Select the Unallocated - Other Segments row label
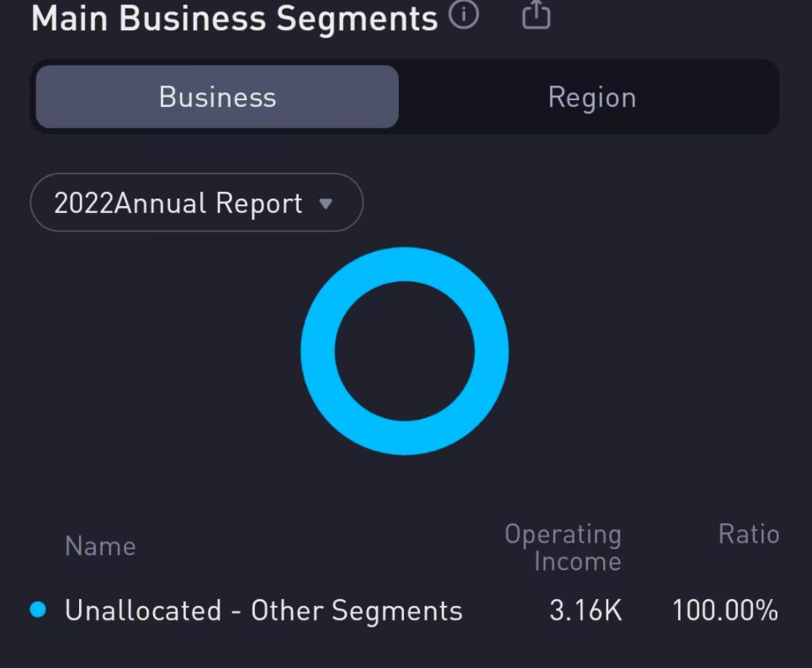This screenshot has width=812, height=668. [263, 611]
